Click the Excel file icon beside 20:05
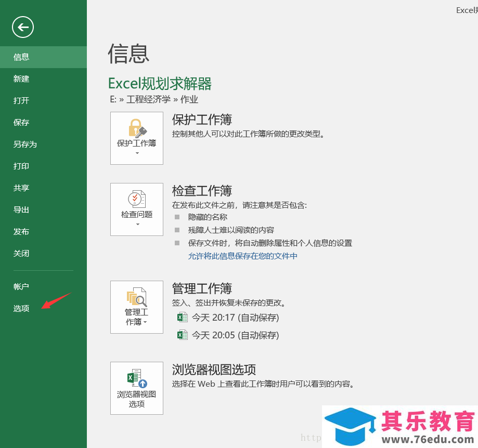This screenshot has width=478, height=448. pyautogui.click(x=182, y=335)
